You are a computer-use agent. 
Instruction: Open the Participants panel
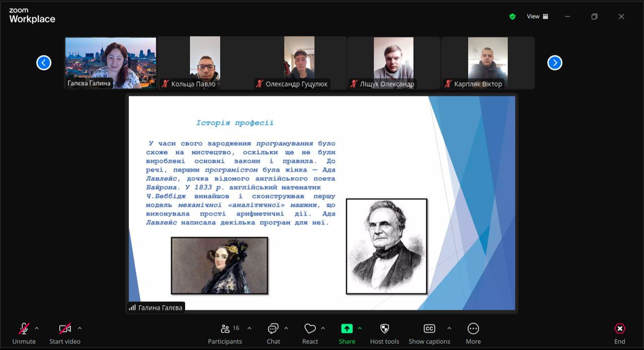pos(225,333)
